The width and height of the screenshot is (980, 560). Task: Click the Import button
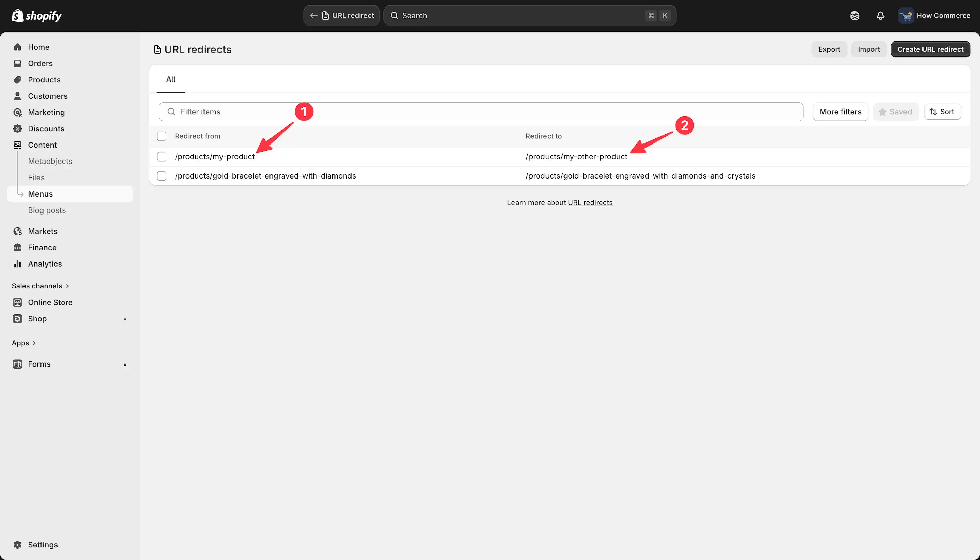[869, 49]
